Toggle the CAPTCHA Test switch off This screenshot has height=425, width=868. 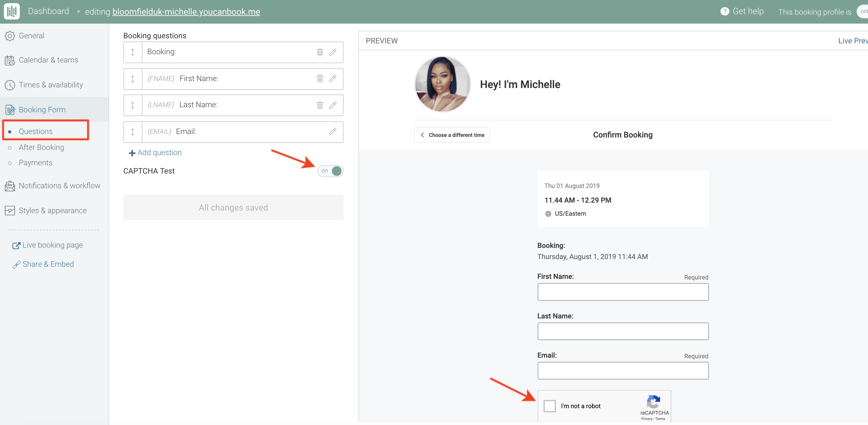[330, 171]
